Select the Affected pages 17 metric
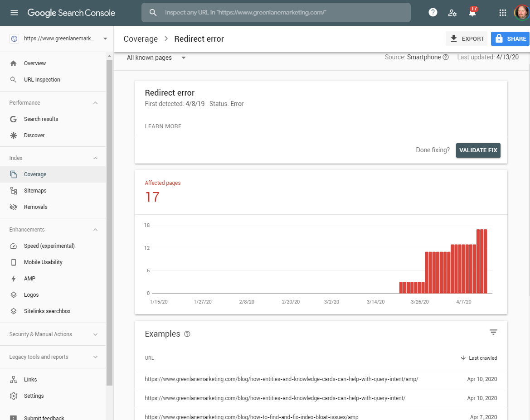This screenshot has width=530, height=420. pyautogui.click(x=163, y=192)
